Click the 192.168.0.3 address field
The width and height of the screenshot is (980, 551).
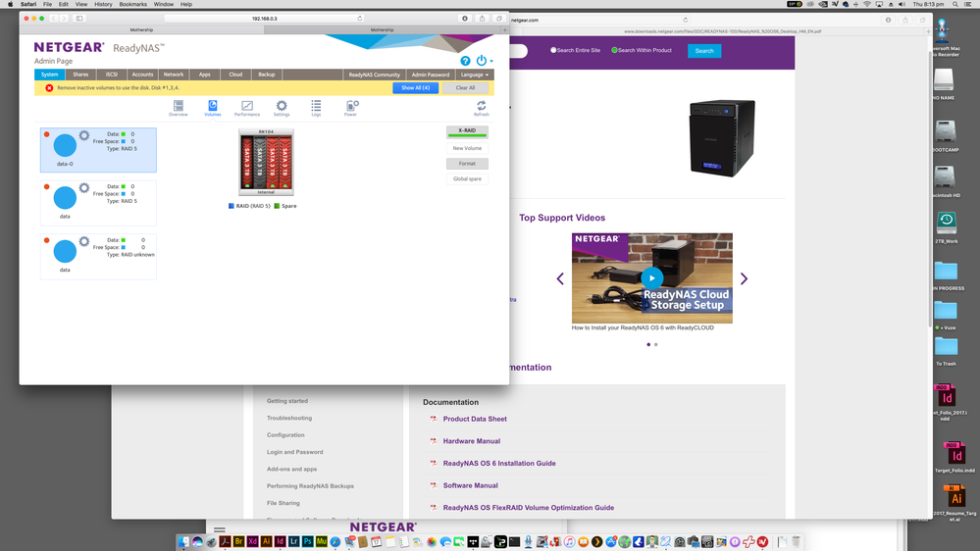click(265, 18)
